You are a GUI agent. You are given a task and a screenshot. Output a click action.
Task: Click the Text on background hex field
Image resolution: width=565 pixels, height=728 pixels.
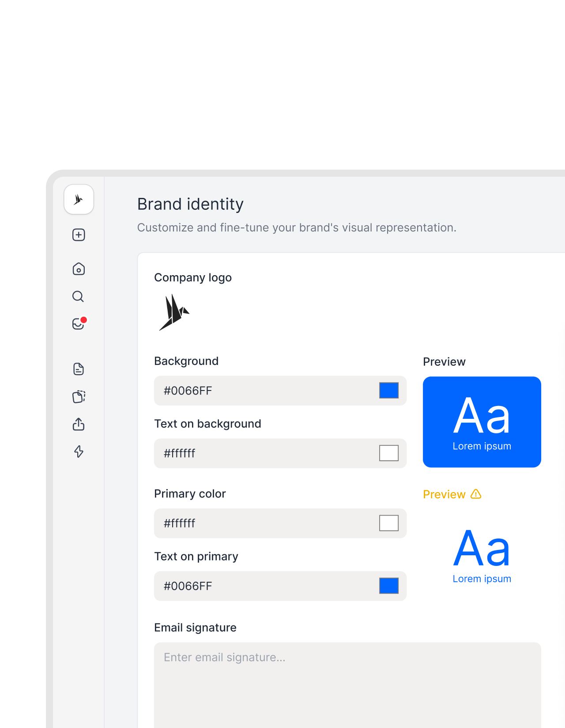pos(280,453)
